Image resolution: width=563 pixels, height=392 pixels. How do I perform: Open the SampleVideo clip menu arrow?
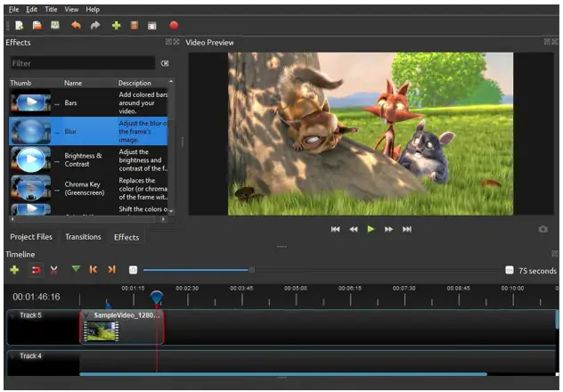(86, 315)
